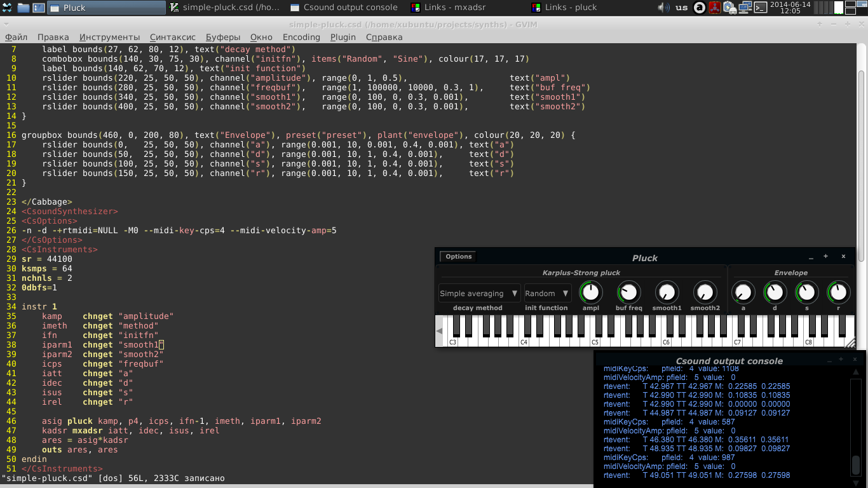Open the Инструменты menu

coord(110,37)
